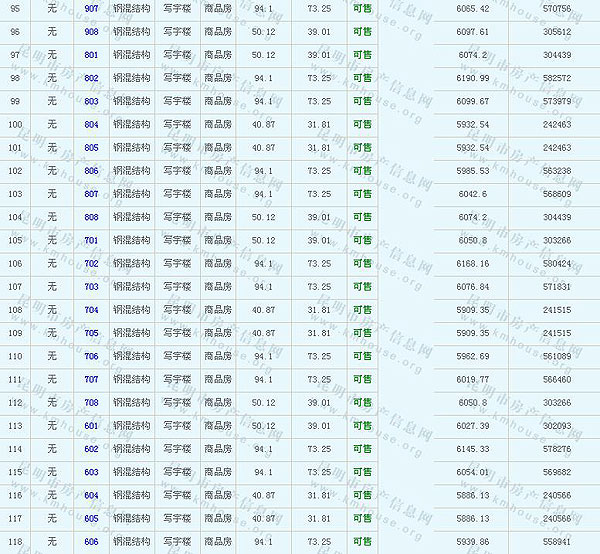Open room 907 link
The height and width of the screenshot is (554, 600).
[x=91, y=8]
